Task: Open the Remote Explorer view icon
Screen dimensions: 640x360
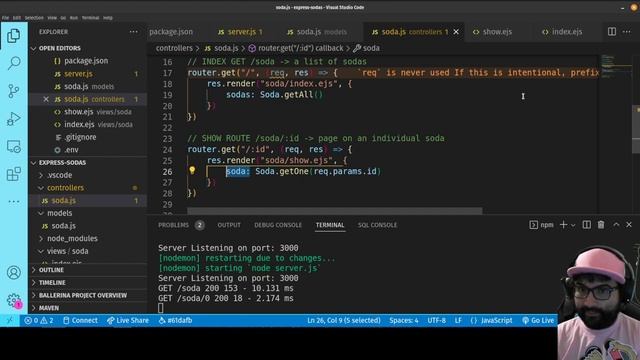Action: click(13, 147)
